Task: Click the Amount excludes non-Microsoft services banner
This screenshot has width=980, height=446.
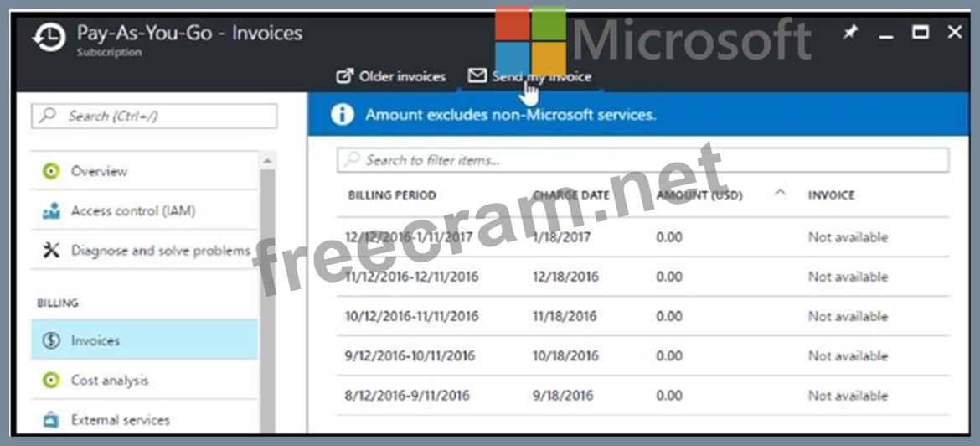Action: (638, 115)
